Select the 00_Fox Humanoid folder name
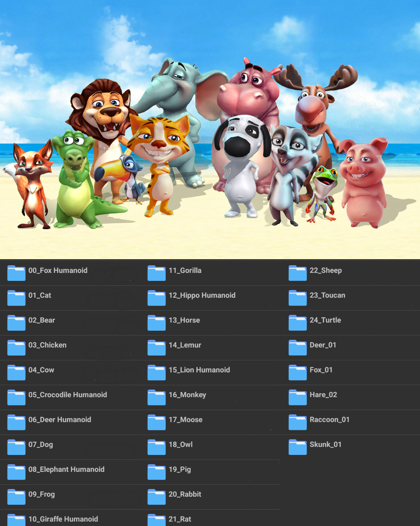The width and height of the screenshot is (420, 526). tap(58, 270)
